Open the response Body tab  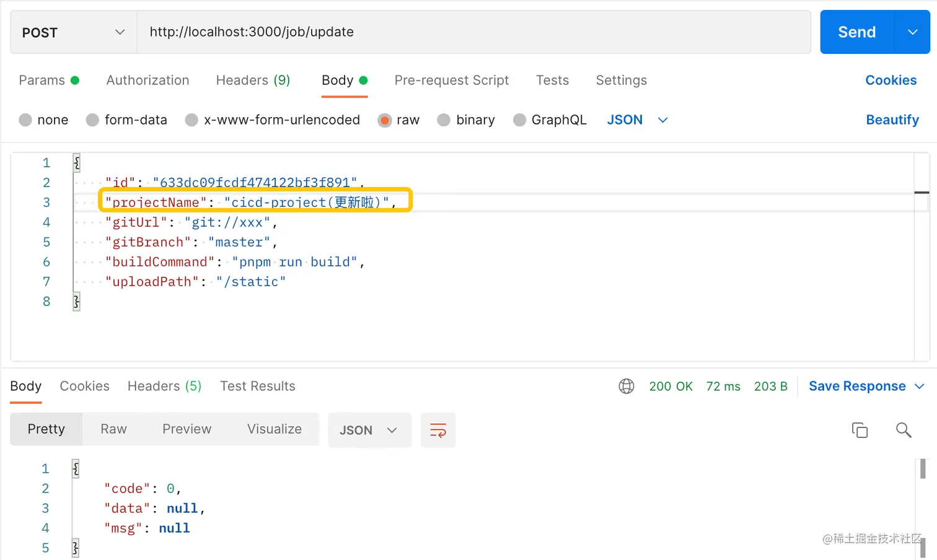click(26, 387)
